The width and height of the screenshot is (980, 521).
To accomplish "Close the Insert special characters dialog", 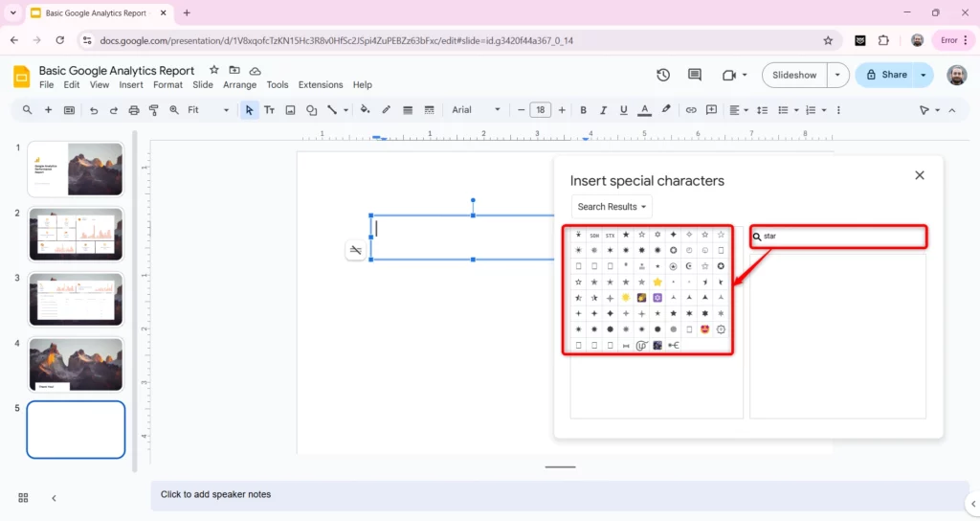I will coord(920,175).
